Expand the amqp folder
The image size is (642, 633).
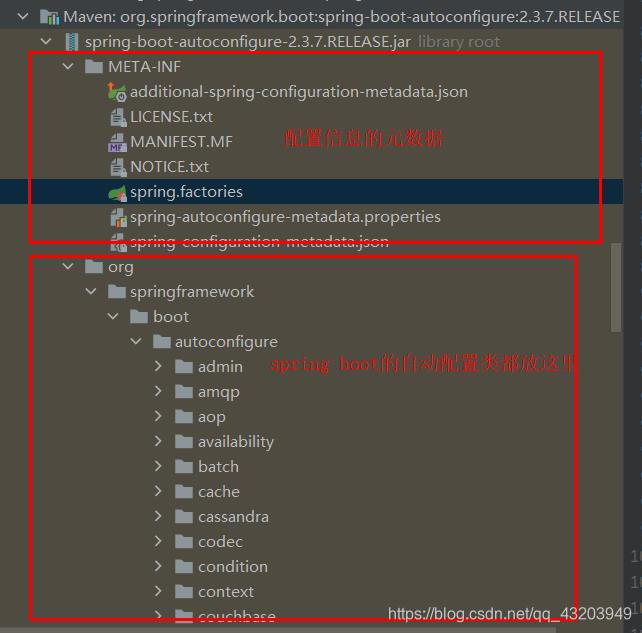[158, 391]
